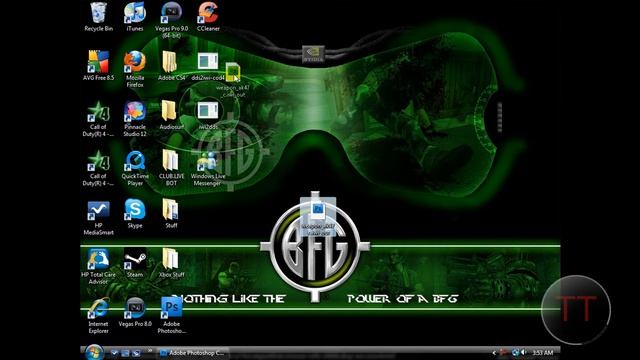This screenshot has height=360, width=640.
Task: Select the QuickTime Player shortcut
Action: 135,168
